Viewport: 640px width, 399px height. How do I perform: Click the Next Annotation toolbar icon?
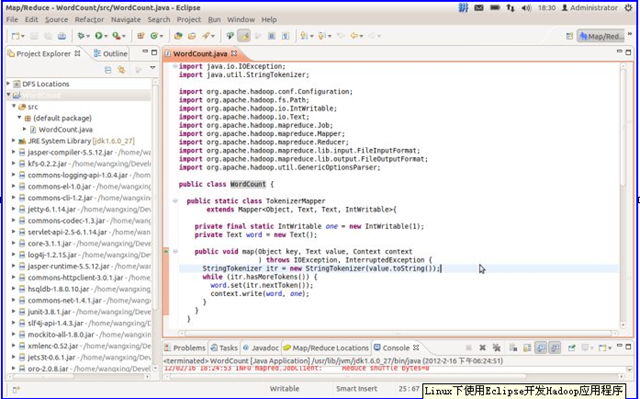tap(304, 36)
